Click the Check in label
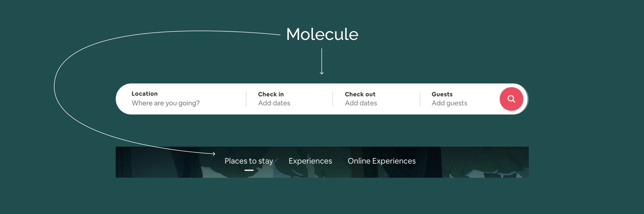The image size is (644, 214). (271, 94)
